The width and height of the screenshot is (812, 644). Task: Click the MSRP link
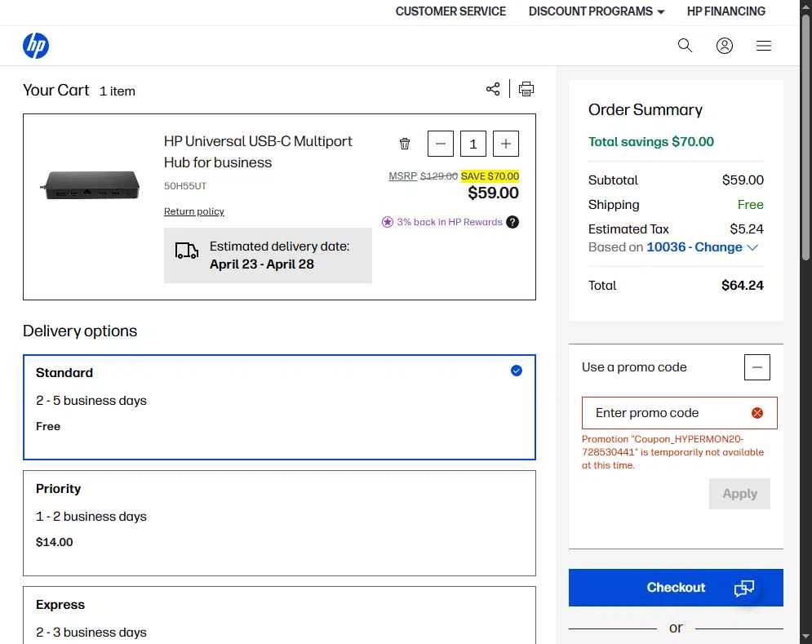tap(403, 176)
